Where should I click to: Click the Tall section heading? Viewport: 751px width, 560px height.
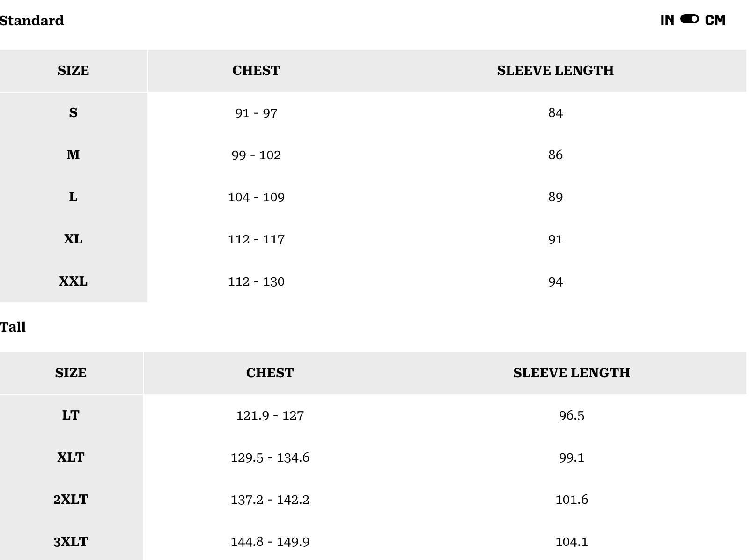click(x=13, y=327)
